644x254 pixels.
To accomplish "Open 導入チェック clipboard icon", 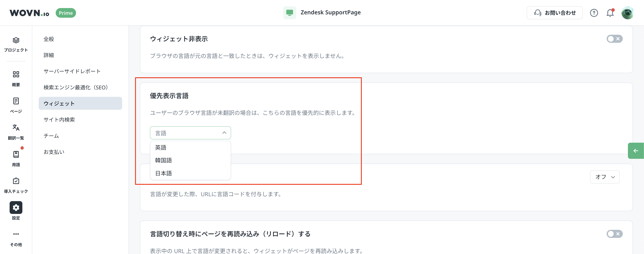I will pos(16,181).
